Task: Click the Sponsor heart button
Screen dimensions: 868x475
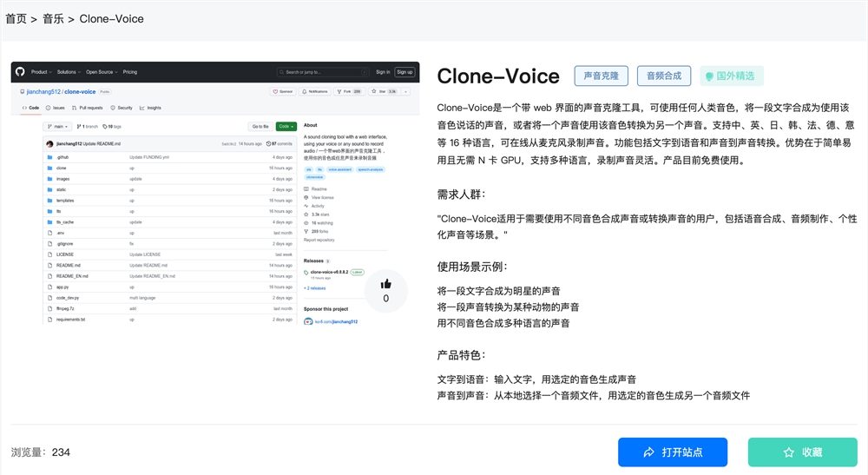Action: (283, 91)
